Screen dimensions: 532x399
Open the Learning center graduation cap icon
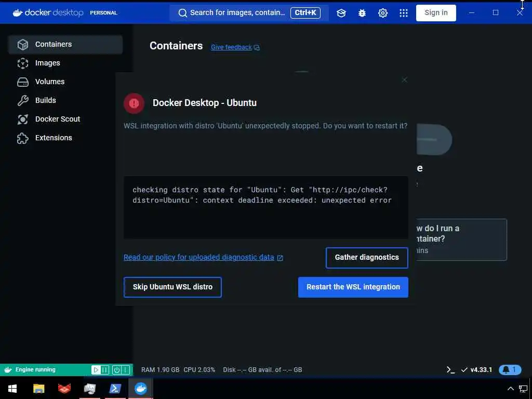341,13
